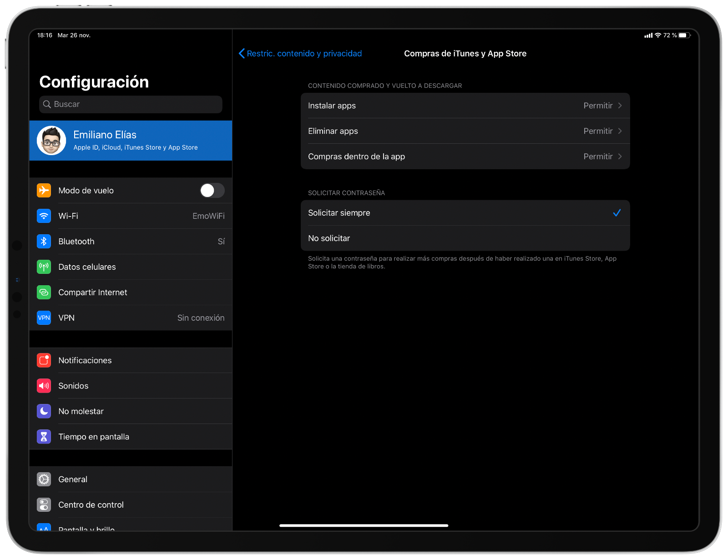The height and width of the screenshot is (560, 728).
Task: Tap the Compartir Internet link icon
Action: click(x=44, y=292)
